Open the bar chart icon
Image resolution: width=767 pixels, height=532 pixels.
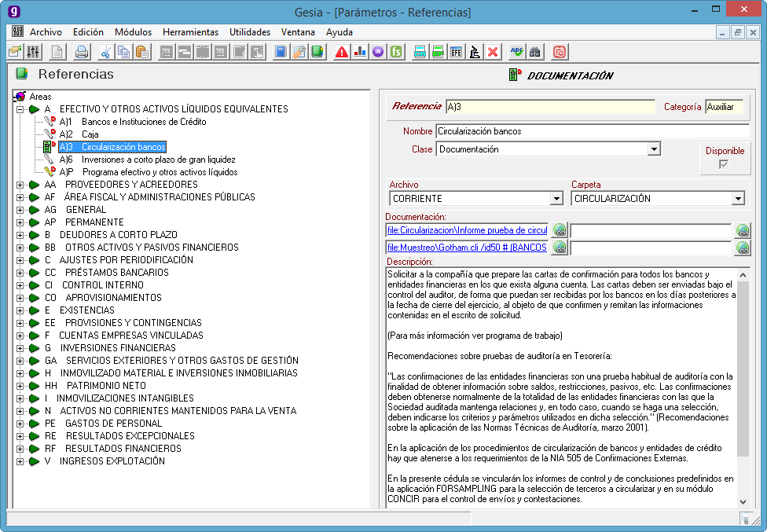[360, 52]
